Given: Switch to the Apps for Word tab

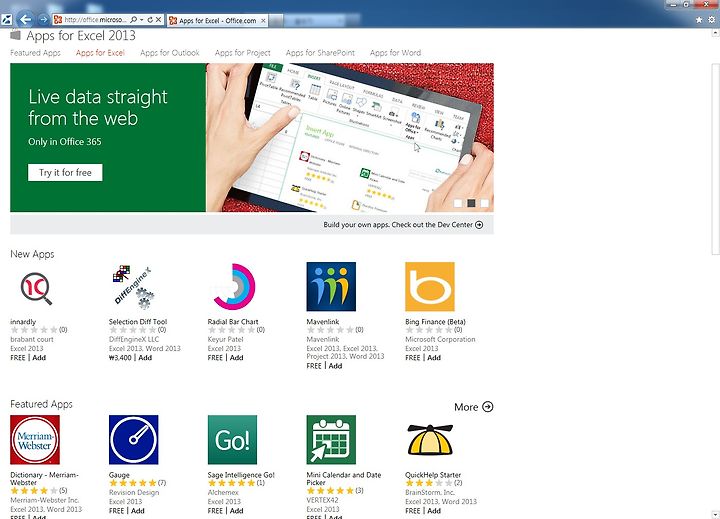Looking at the screenshot, I should coord(395,53).
